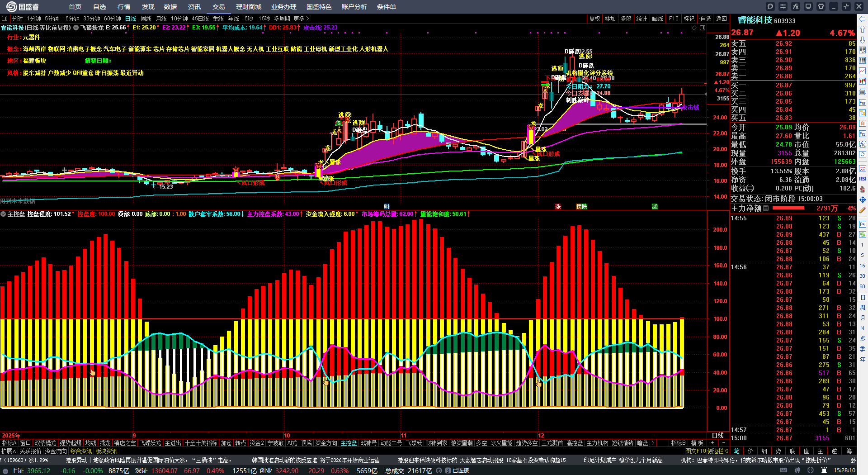868x475 pixels.
Task: Click the 周 weekly shortcut on right sidebar
Action: point(863,308)
